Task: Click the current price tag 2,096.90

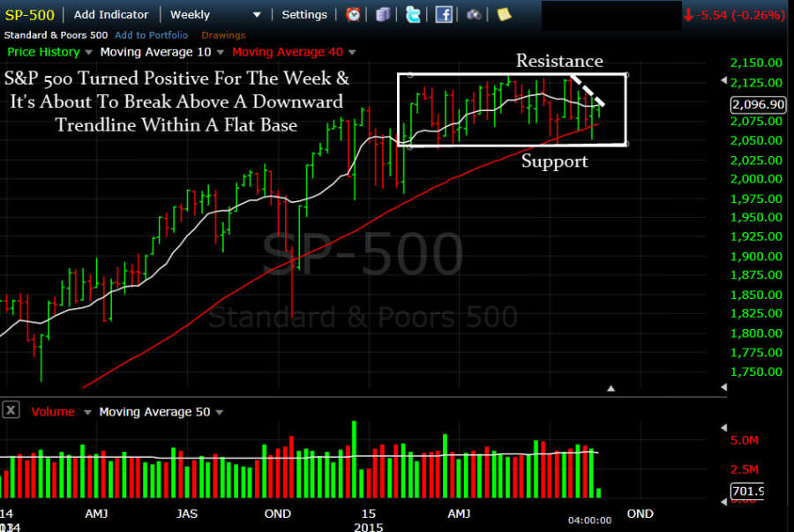Action: click(x=758, y=104)
